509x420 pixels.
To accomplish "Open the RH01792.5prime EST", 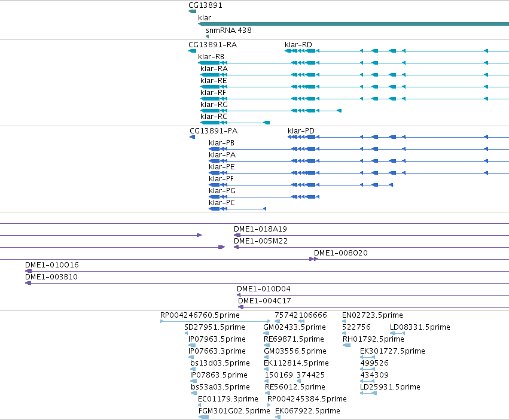I will [374, 339].
